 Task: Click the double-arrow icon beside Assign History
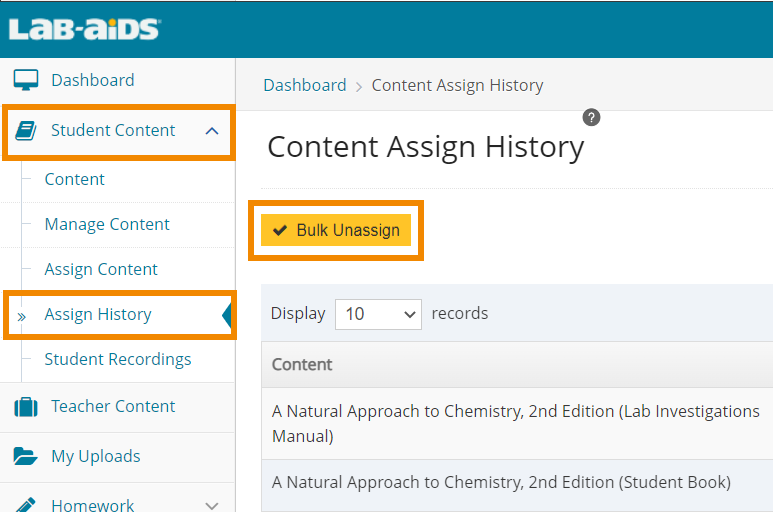coord(22,315)
